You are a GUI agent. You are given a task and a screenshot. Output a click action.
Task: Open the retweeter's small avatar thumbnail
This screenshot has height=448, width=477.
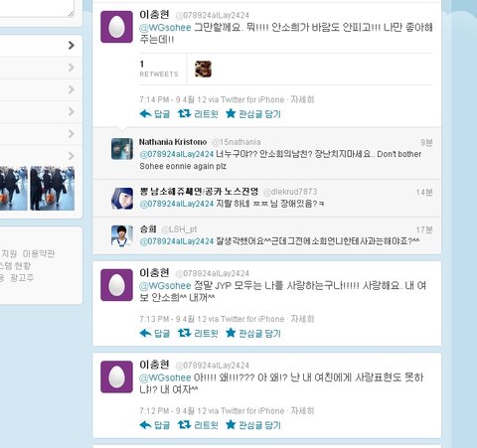[203, 69]
